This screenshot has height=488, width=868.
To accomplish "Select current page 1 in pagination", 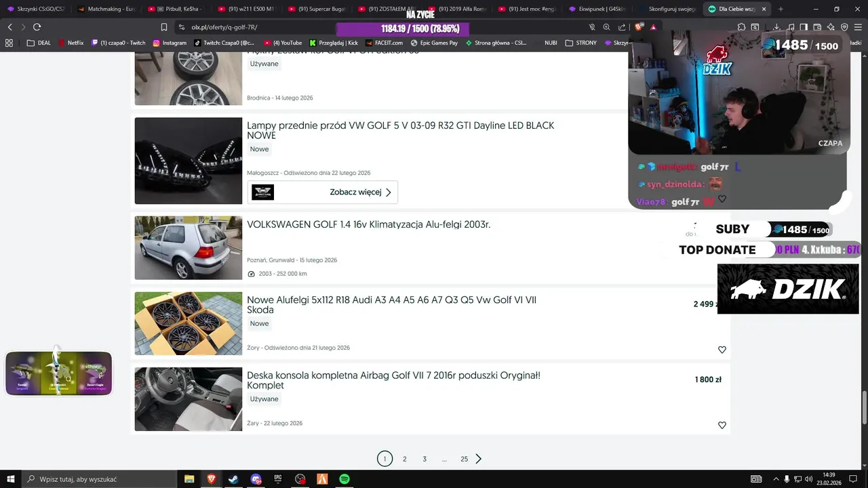I will pyautogui.click(x=384, y=459).
